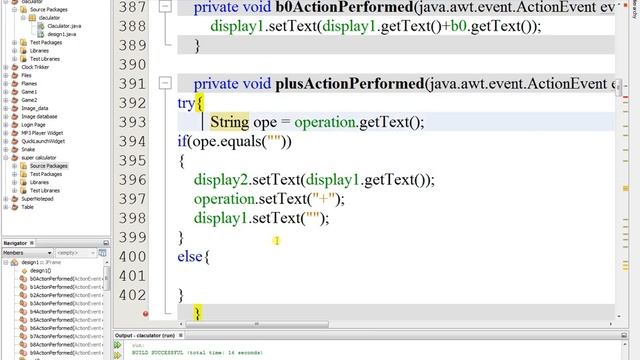This screenshot has height=360, width=640.
Task: Minimize the Navigator panel
Action: point(106,243)
